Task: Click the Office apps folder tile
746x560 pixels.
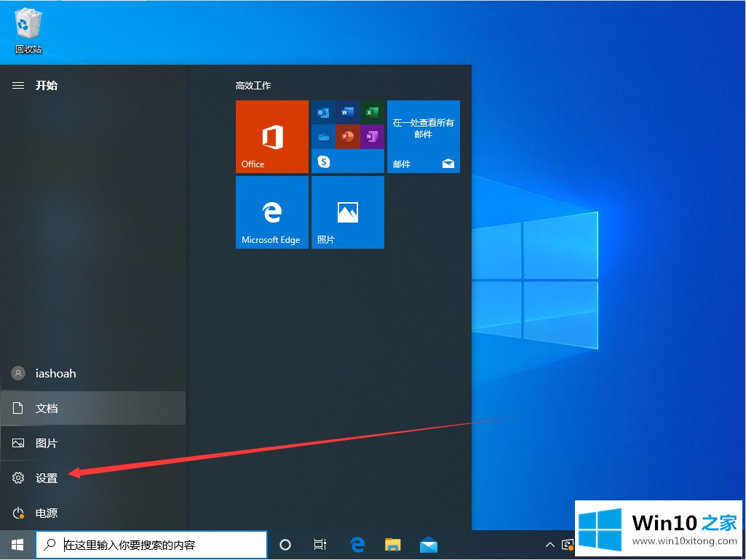Action: click(x=347, y=137)
